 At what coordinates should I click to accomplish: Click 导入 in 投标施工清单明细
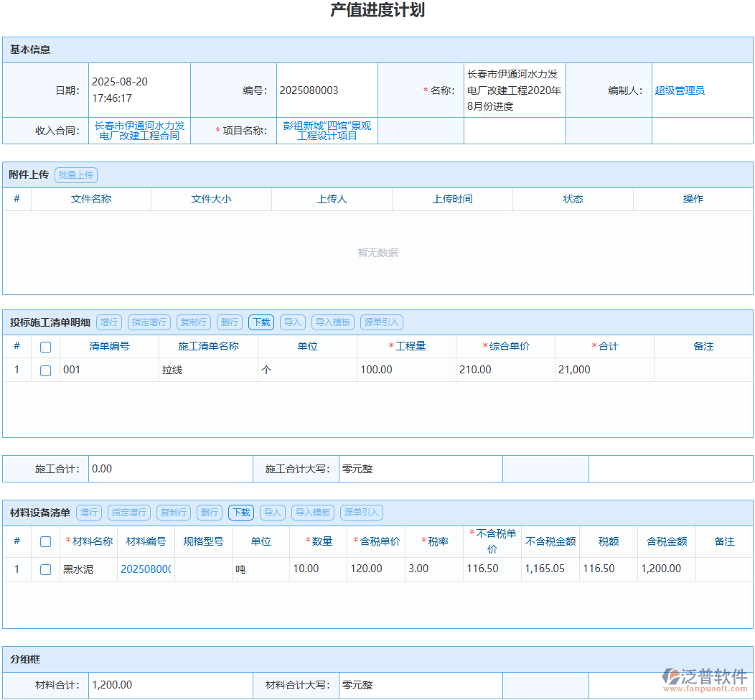[x=292, y=322]
